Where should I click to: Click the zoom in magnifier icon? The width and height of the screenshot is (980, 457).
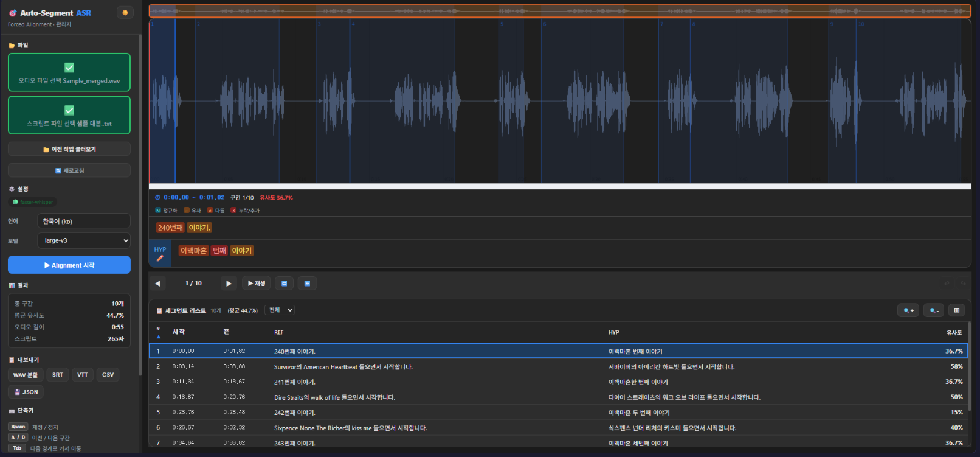908,310
